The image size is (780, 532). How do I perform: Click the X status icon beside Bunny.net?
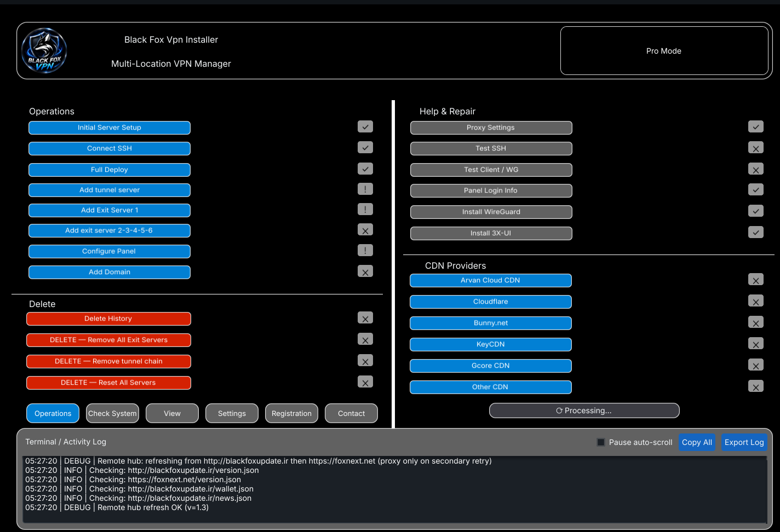(756, 323)
